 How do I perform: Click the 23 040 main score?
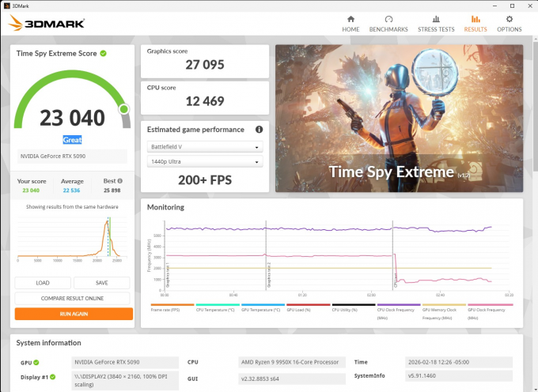click(x=72, y=118)
